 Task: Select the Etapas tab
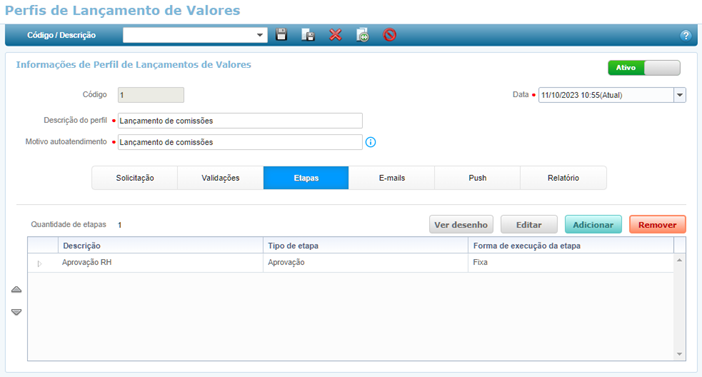pos(306,178)
